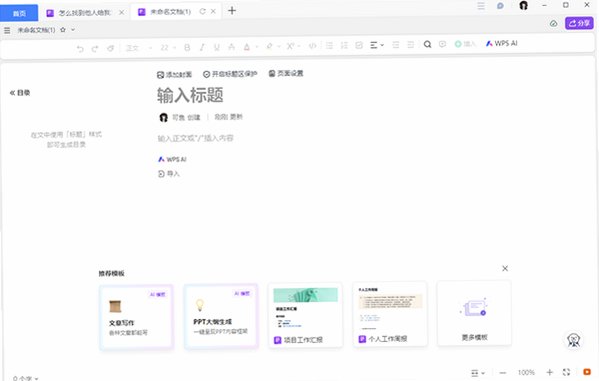
Task: Apply the highlighter pen color
Action: point(269,46)
